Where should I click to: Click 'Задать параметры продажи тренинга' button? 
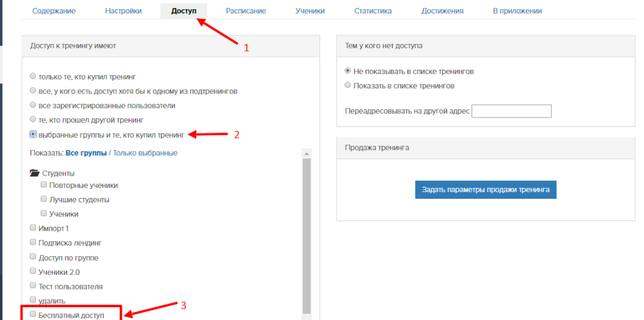pyautogui.click(x=486, y=190)
